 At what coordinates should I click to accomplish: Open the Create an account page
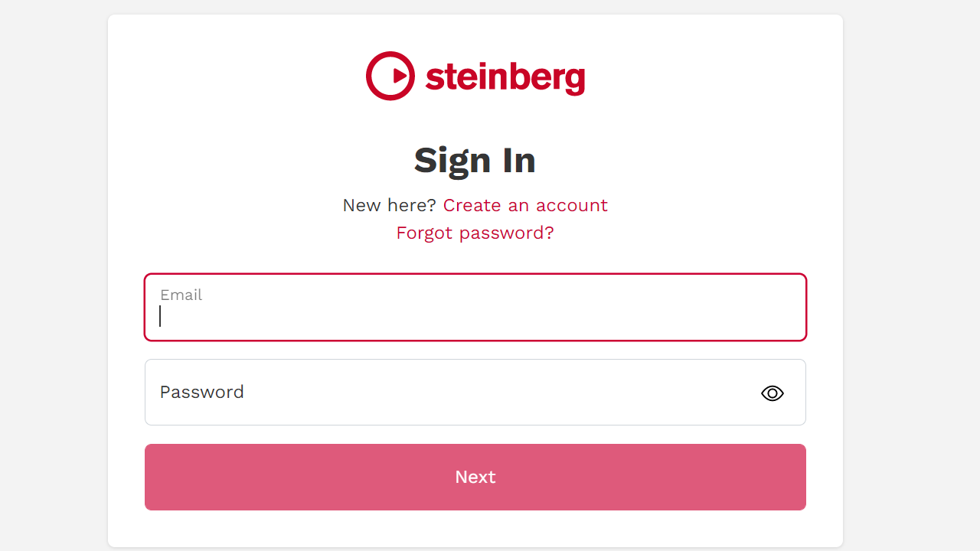[525, 205]
